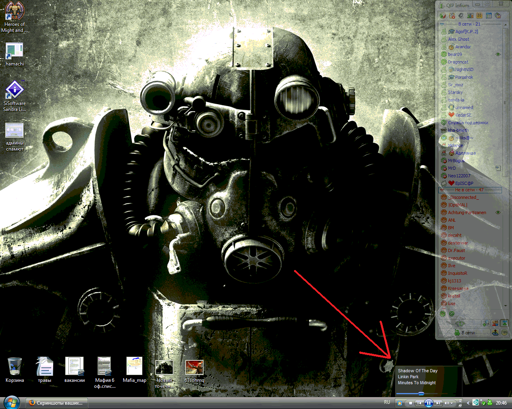Open the hamachi desktop shortcut
The width and height of the screenshot is (512, 409).
point(14,54)
